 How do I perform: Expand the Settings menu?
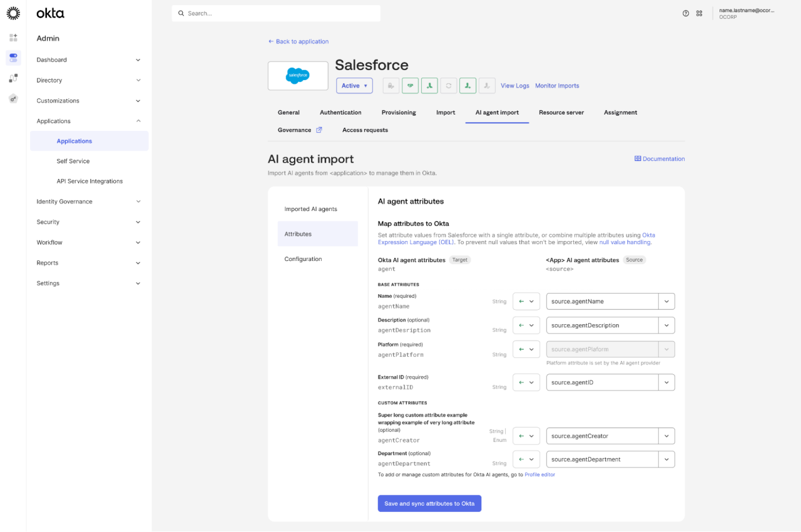click(89, 284)
